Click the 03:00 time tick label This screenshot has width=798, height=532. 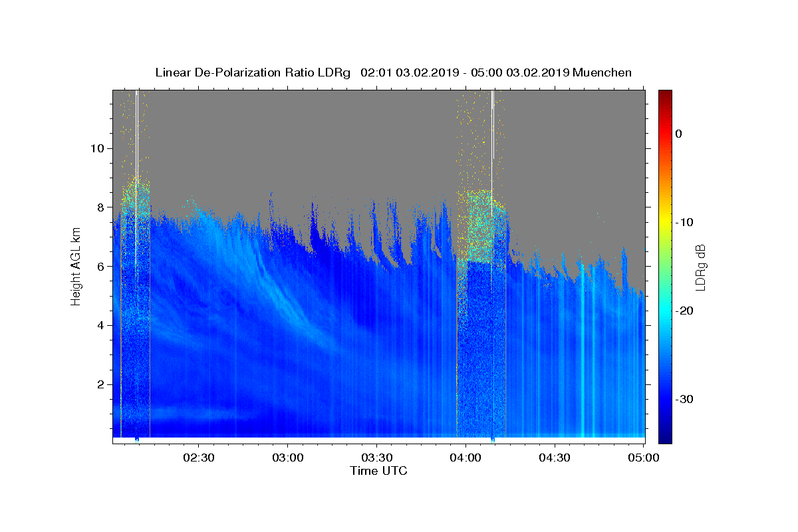click(287, 458)
